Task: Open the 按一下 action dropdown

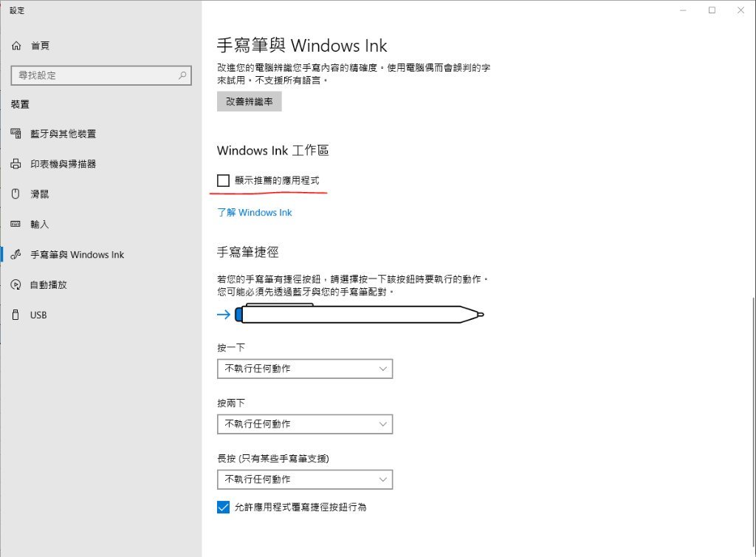Action: click(305, 369)
